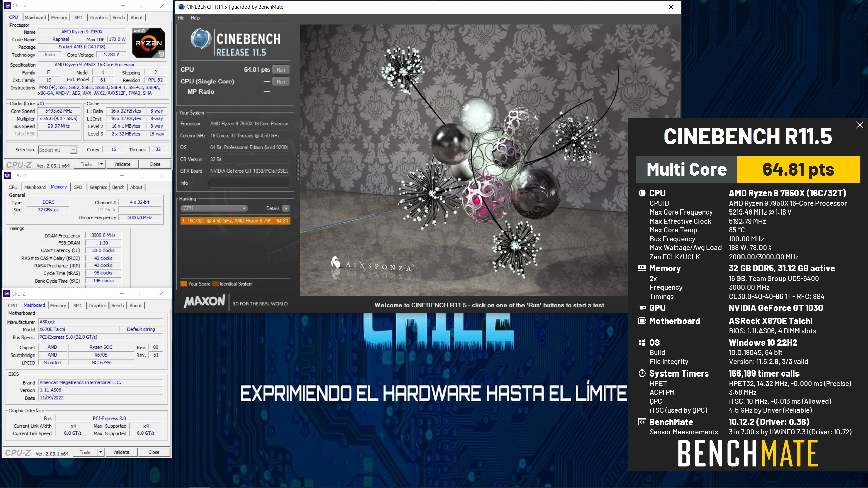Click the Memory module icon in BenchMate panel
The image size is (868, 488).
642,268
